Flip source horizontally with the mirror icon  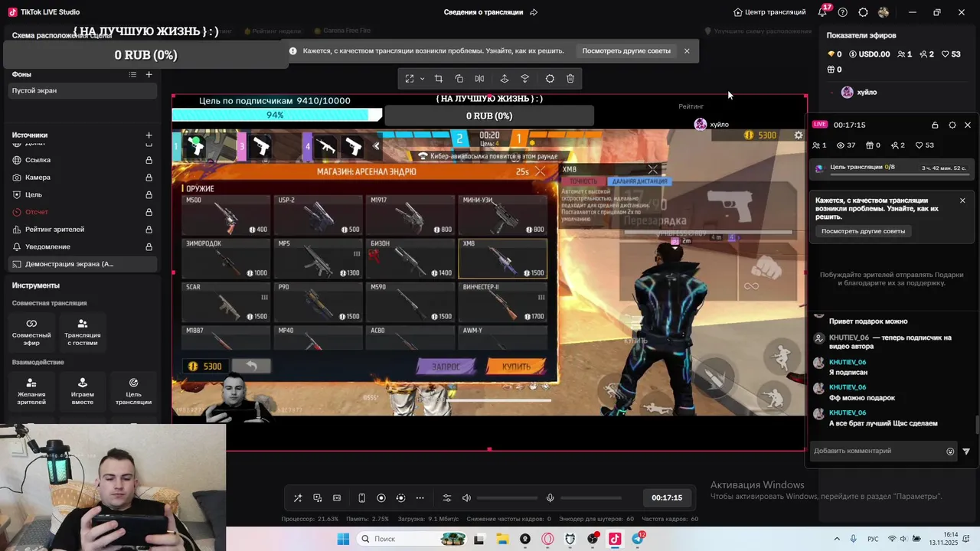pos(479,79)
